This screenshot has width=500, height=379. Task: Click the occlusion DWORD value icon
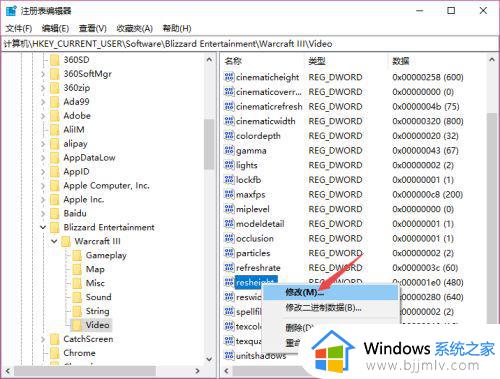[229, 239]
